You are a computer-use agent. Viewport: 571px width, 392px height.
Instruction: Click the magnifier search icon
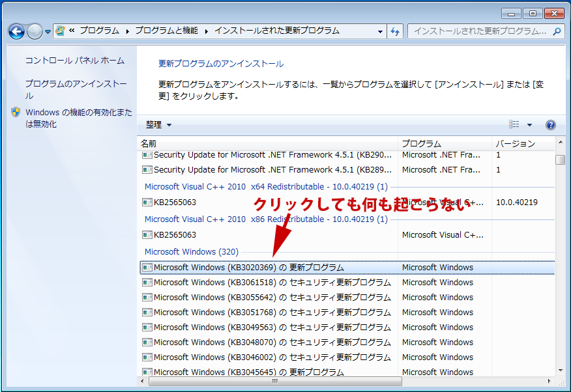(x=557, y=32)
